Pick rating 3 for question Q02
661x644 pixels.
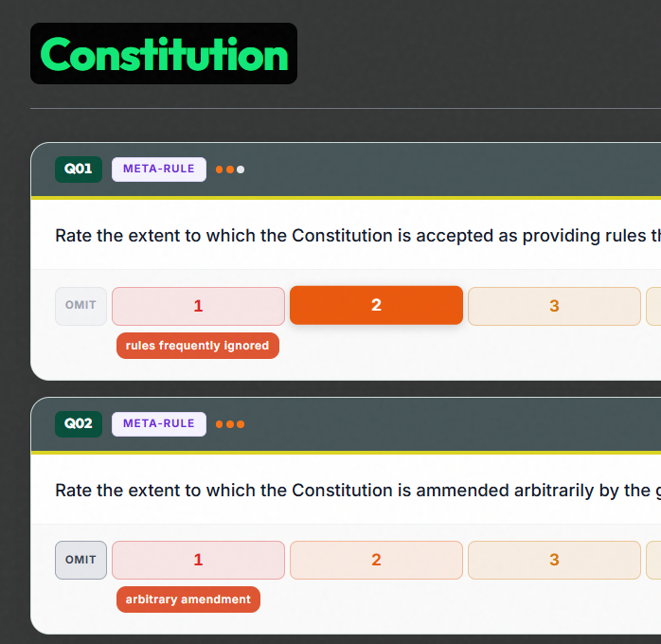554,560
